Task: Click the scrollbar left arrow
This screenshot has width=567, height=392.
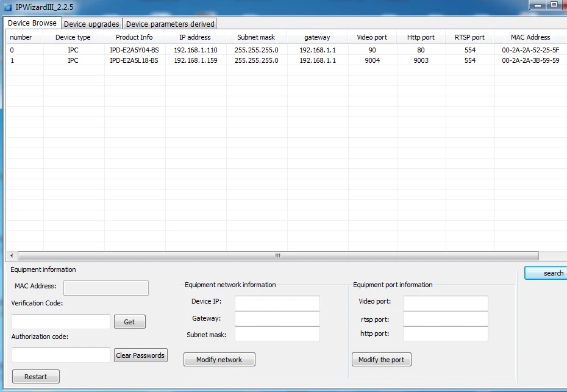Action: [x=12, y=255]
